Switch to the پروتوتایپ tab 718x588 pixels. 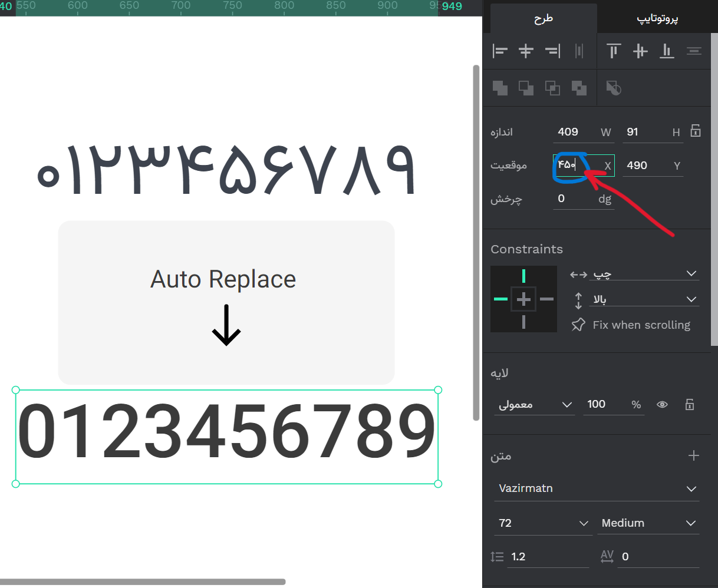658,18
